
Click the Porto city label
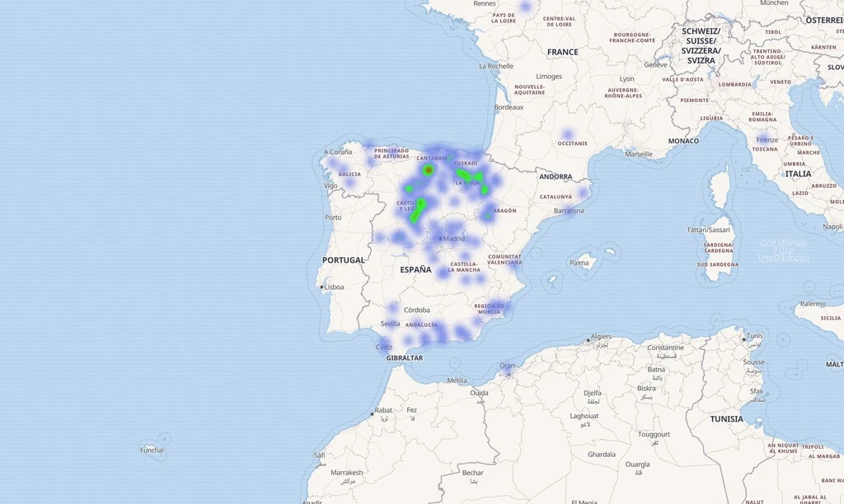(333, 218)
